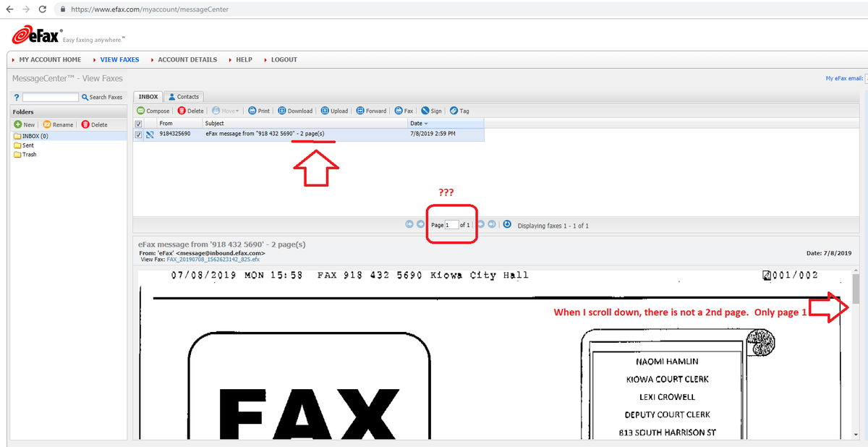Image resolution: width=868 pixels, height=447 pixels.
Task: Click the search faxes input field
Action: [51, 97]
